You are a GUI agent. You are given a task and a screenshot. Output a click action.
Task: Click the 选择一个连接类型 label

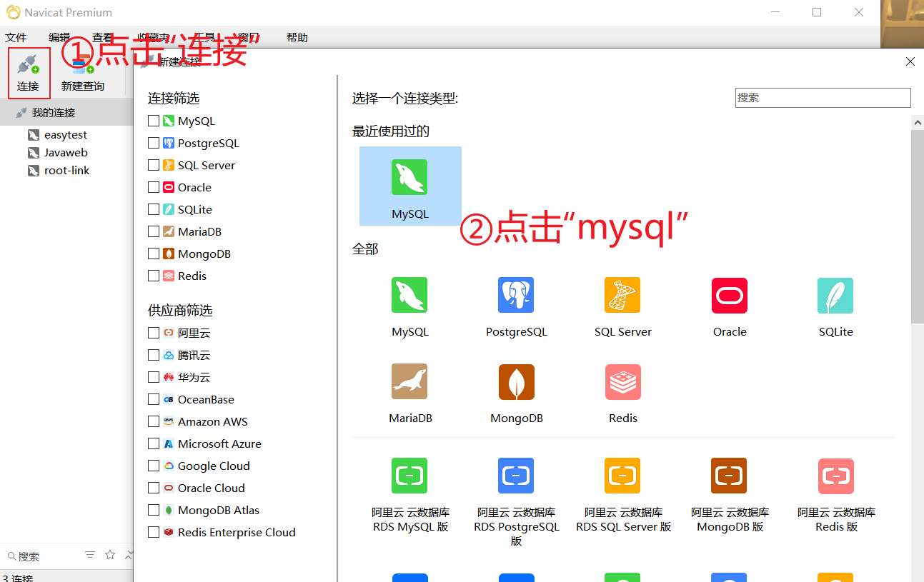pyautogui.click(x=405, y=99)
